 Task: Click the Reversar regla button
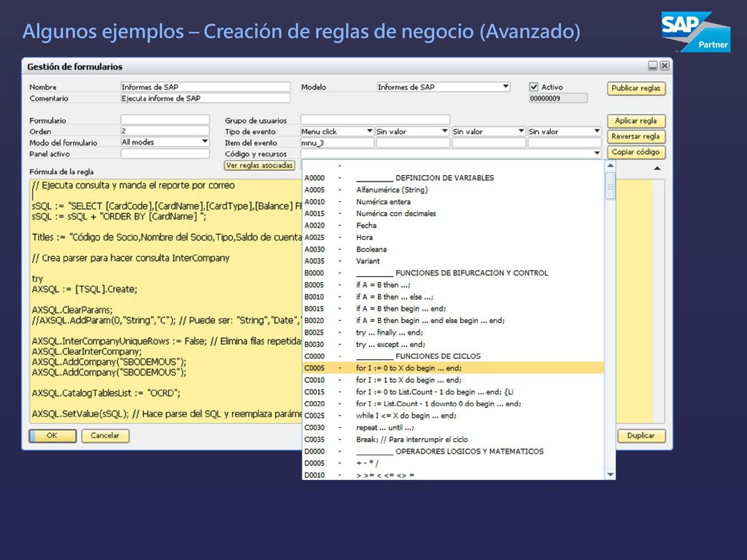pyautogui.click(x=636, y=136)
